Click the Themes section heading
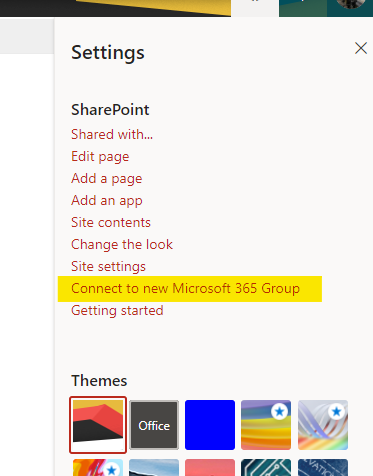The height and width of the screenshot is (476, 373). 99,381
